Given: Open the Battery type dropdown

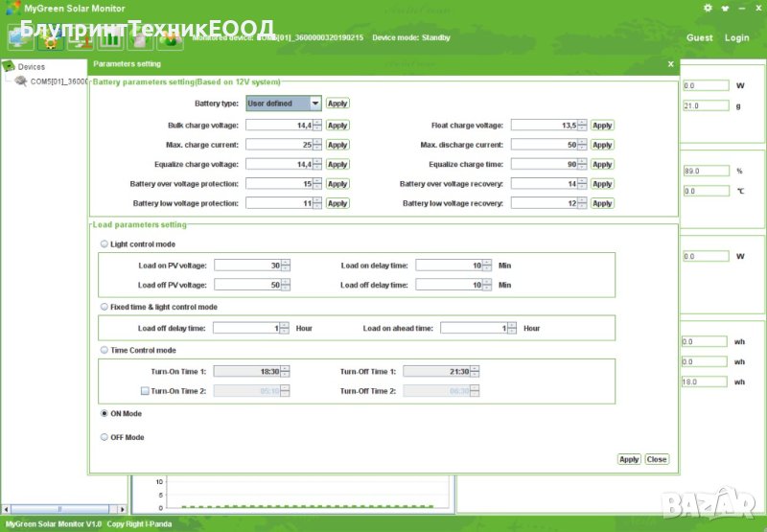Looking at the screenshot, I should (x=315, y=104).
